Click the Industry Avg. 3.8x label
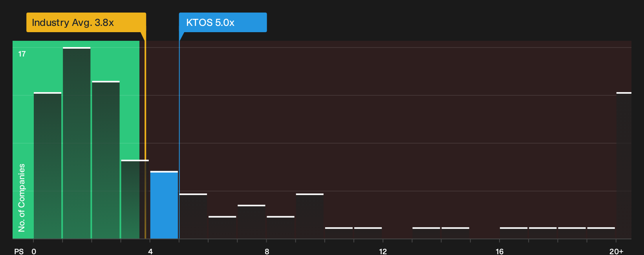The width and height of the screenshot is (644, 255). tap(86, 22)
